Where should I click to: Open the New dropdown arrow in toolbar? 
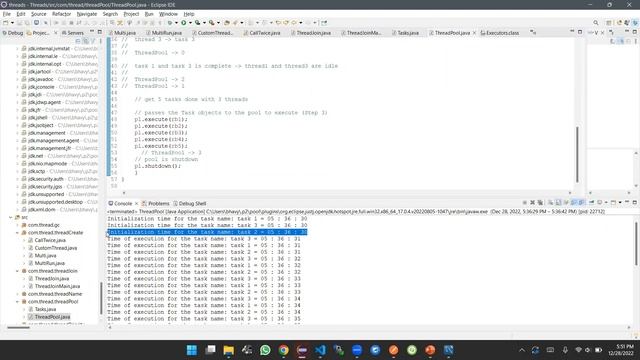[x=12, y=23]
